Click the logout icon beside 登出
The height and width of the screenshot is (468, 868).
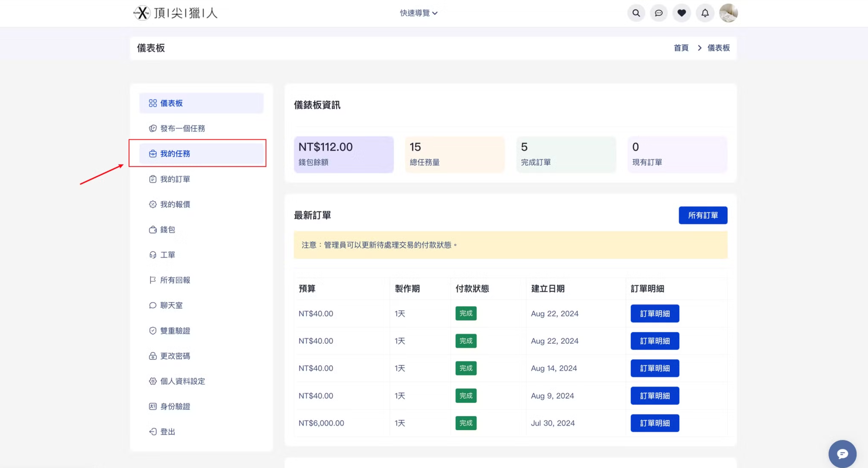(153, 432)
